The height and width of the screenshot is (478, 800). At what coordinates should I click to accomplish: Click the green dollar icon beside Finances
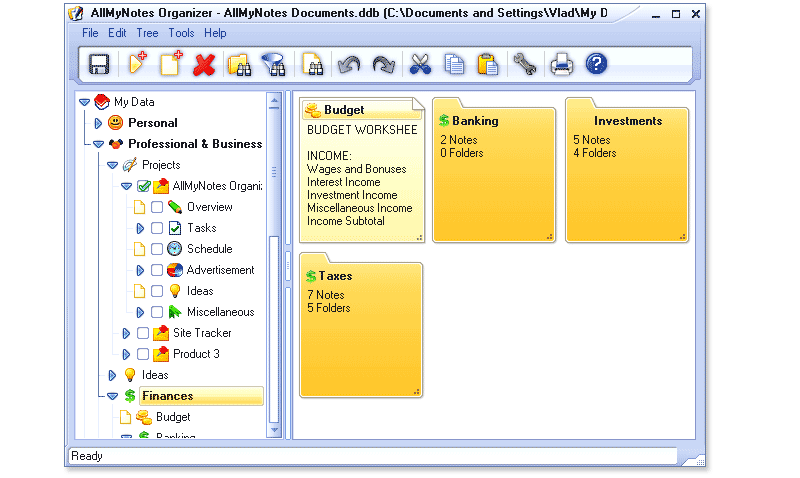point(130,396)
